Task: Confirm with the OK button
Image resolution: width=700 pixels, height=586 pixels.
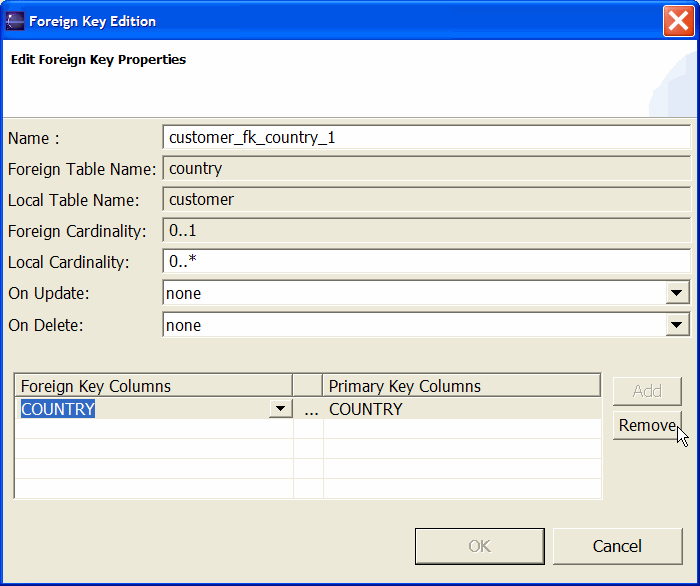Action: tap(479, 546)
